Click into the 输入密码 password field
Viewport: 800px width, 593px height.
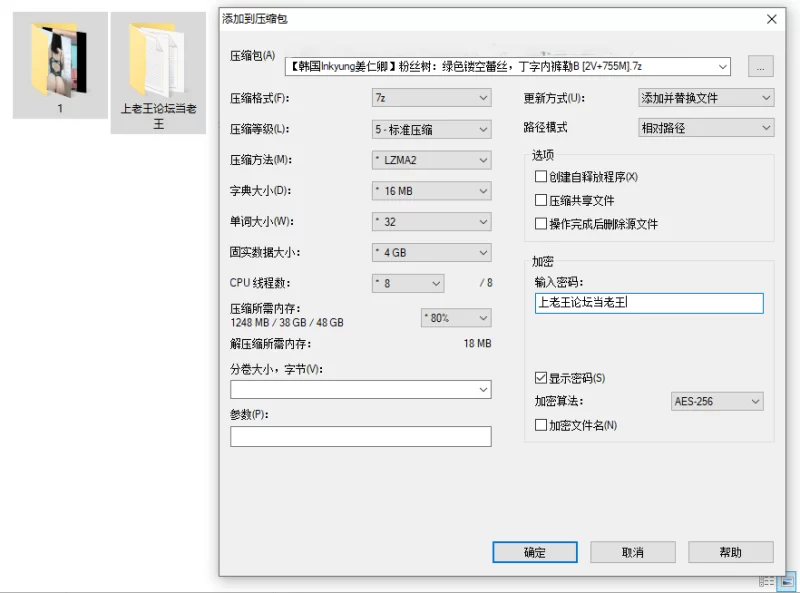[x=649, y=303]
